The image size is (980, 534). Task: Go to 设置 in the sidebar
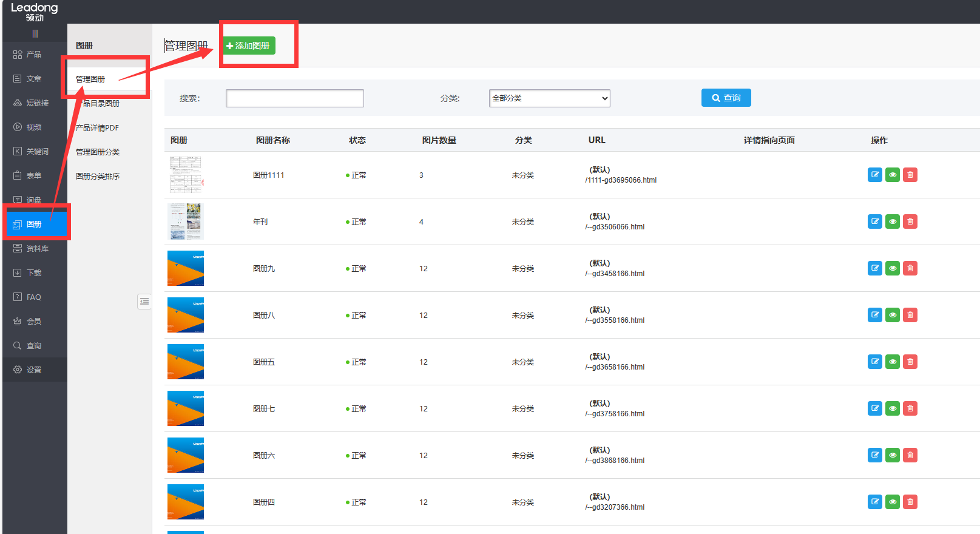(34, 370)
